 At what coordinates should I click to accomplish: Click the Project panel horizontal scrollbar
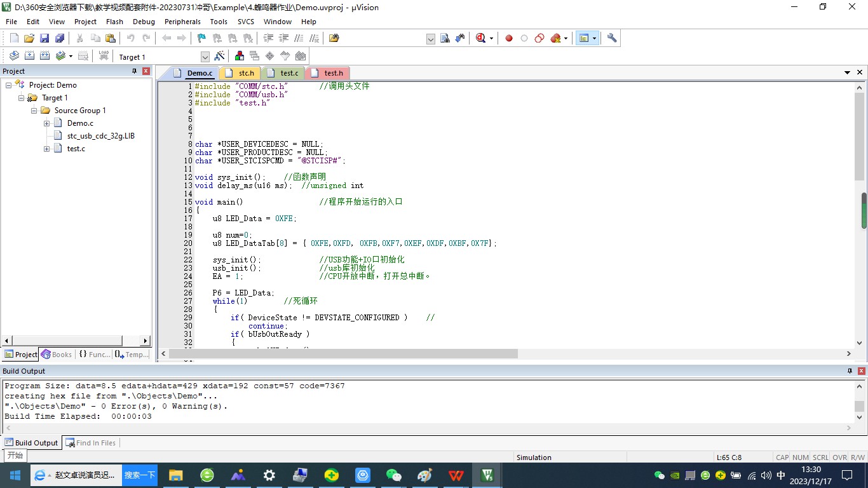pyautogui.click(x=67, y=341)
